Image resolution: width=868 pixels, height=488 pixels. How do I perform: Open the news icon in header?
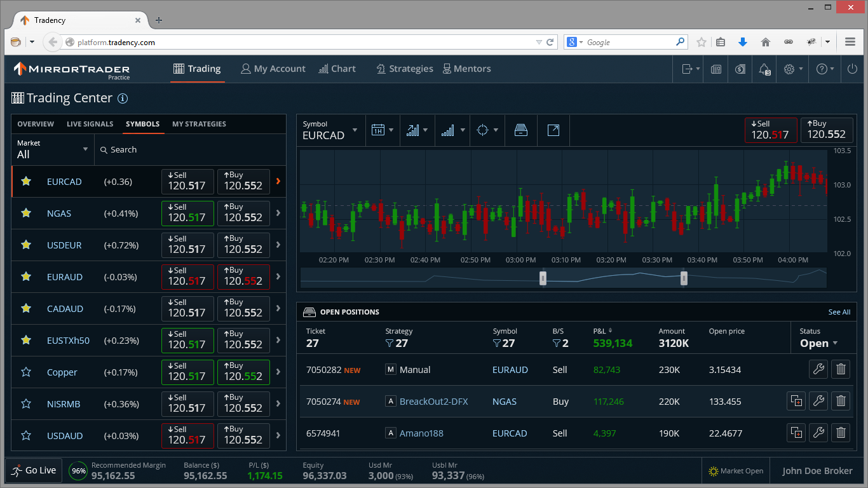coord(716,69)
